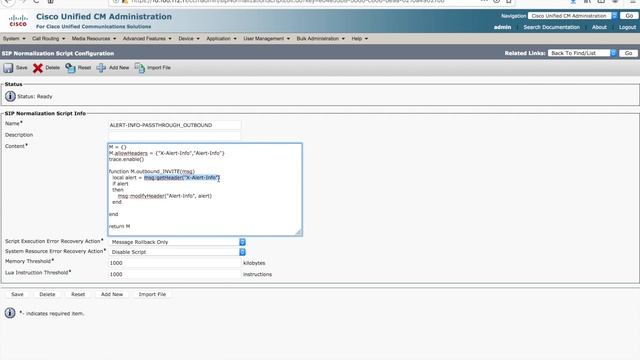Click the 'return M' line in script
This screenshot has height=360, width=640.
[119, 226]
